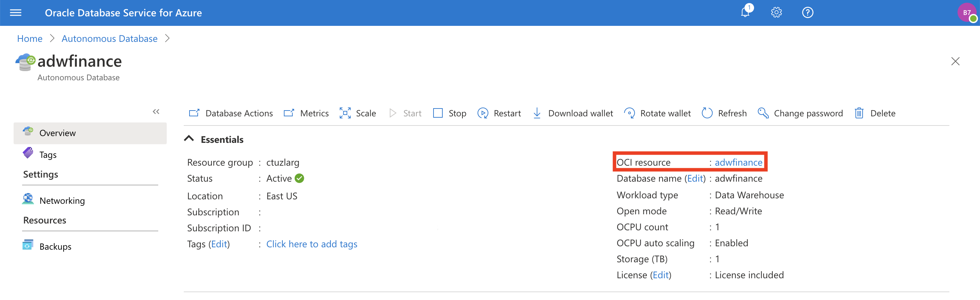The width and height of the screenshot is (980, 300).
Task: Click the Scale toolbar icon
Action: coord(345,113)
